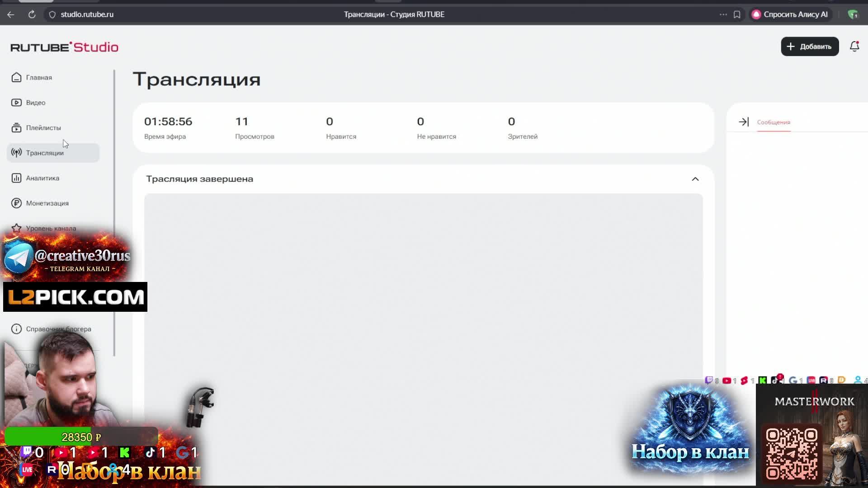The image size is (868, 488).
Task: Click RUTUBE Studio logo
Action: pyautogui.click(x=64, y=47)
